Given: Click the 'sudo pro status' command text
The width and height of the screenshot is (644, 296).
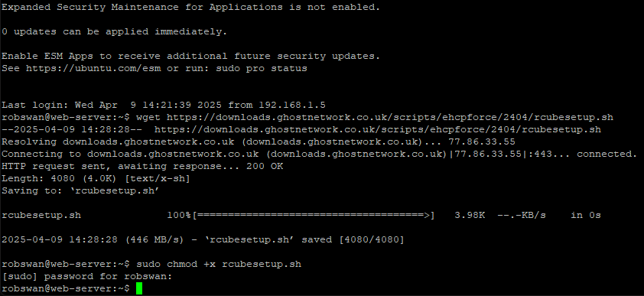Looking at the screenshot, I should point(262,68).
